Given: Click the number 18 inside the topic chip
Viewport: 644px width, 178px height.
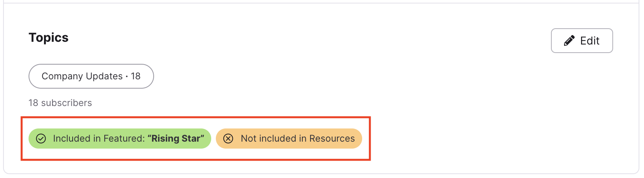Looking at the screenshot, I should [x=136, y=76].
